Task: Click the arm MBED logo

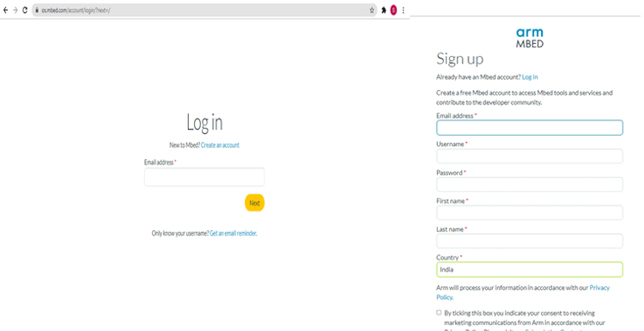Action: [530, 38]
